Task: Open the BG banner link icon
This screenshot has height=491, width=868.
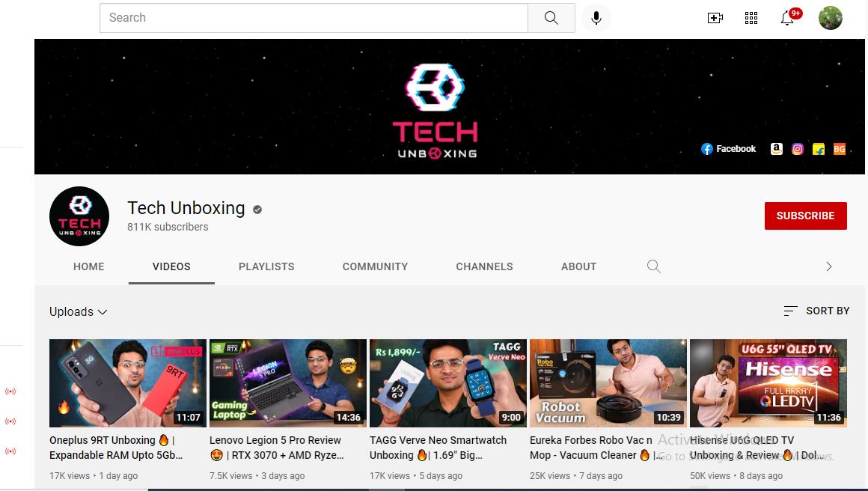Action: [840, 149]
